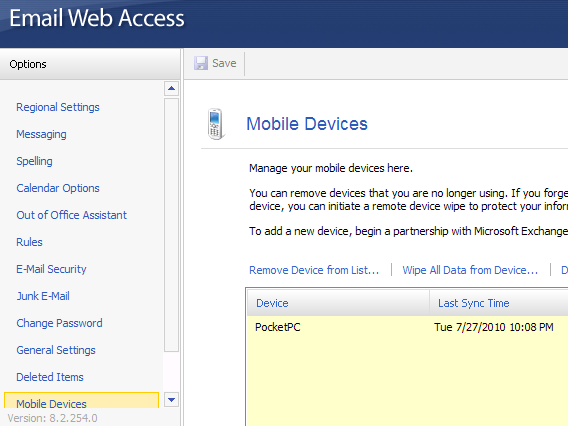Open Regional Settings option

coord(58,107)
